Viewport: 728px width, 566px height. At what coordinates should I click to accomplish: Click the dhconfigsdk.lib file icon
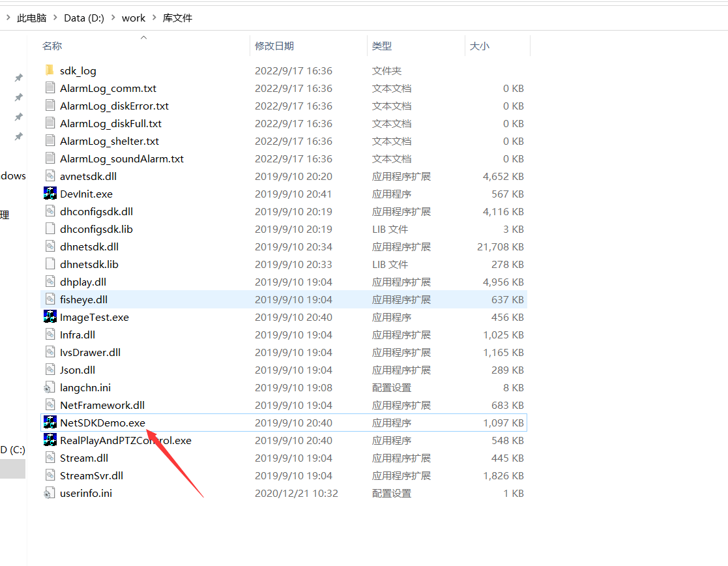coord(50,229)
